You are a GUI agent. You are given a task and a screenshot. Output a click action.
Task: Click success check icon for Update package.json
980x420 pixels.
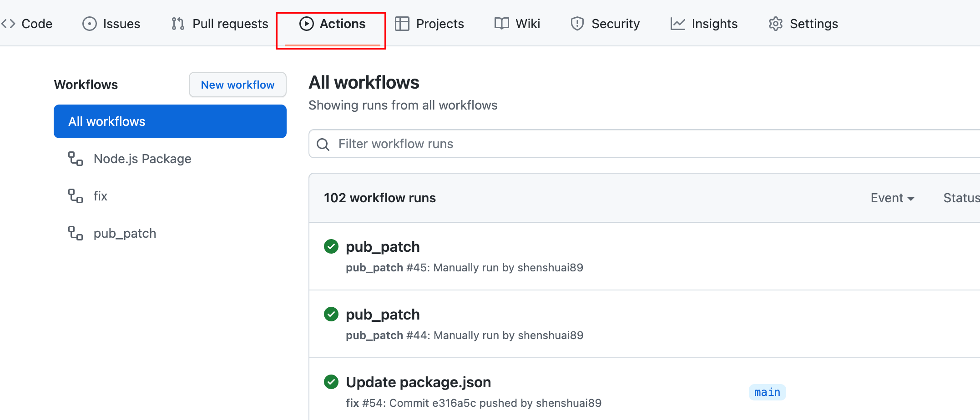pos(331,382)
